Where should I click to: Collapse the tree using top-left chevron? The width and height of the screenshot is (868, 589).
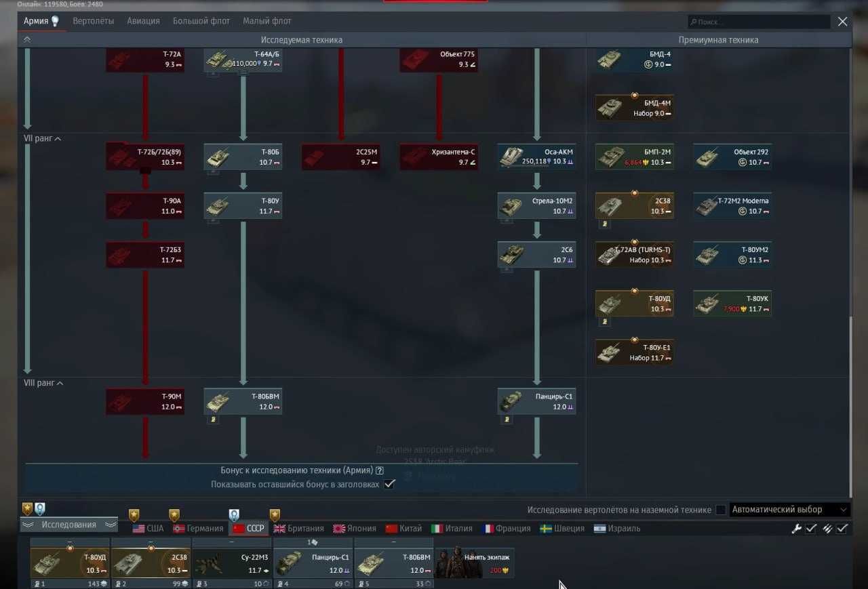coord(27,40)
